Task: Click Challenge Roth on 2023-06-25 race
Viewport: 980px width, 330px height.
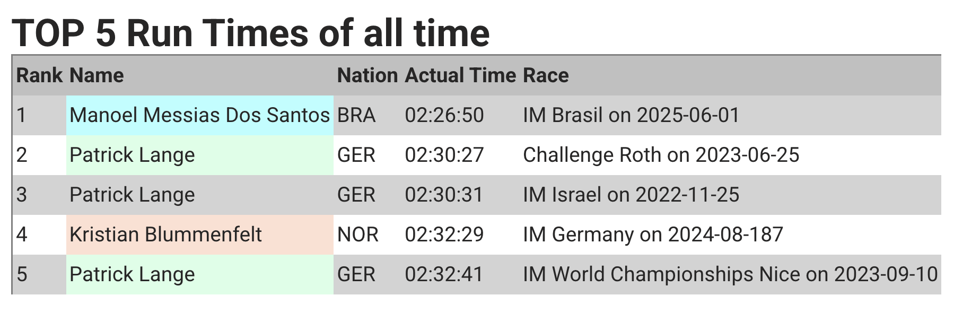Action: (661, 155)
